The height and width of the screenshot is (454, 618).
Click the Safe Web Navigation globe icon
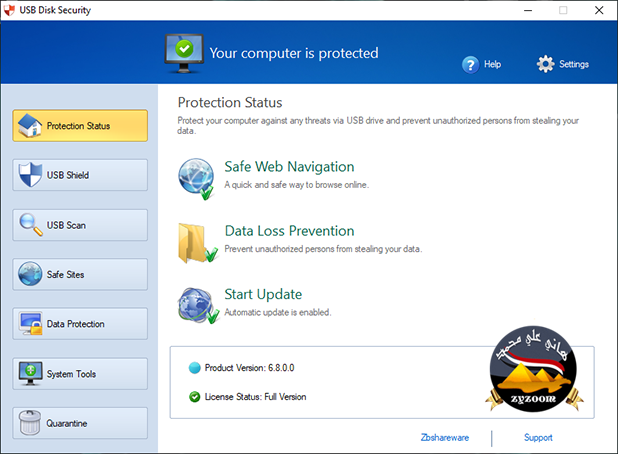[196, 179]
